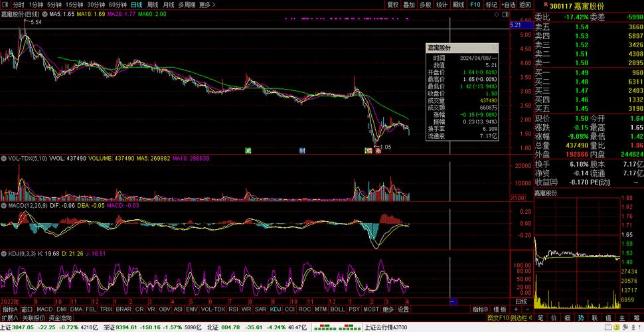This screenshot has height=332, width=644.
Task: Open the 关联报价 tab
Action: (x=33, y=317)
